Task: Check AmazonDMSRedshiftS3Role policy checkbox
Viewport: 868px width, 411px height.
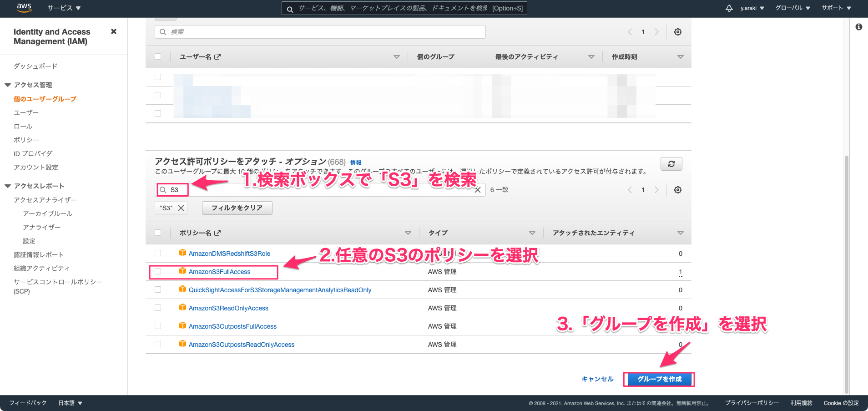Action: [158, 253]
